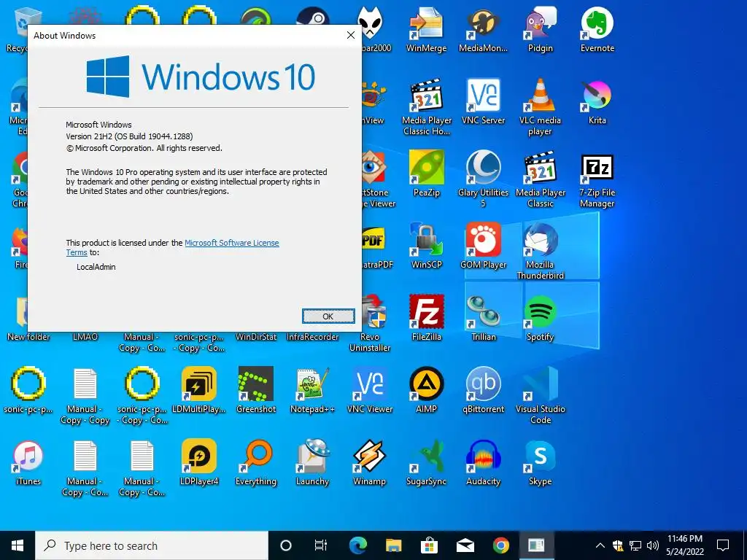The image size is (747, 560).
Task: Launch Audacity desktop icon
Action: tap(483, 462)
